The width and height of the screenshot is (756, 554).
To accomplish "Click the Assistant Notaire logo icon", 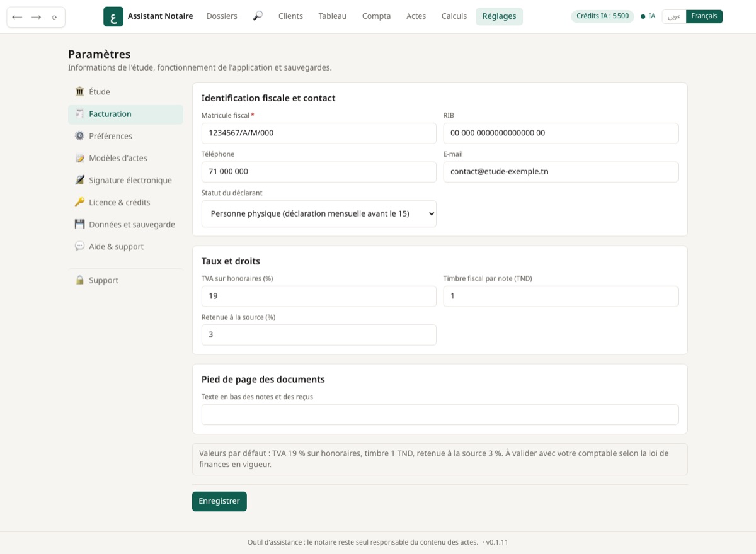I will point(113,16).
